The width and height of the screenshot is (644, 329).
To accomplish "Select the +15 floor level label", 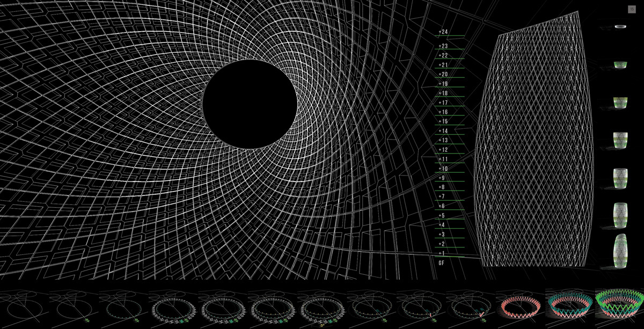I will (443, 121).
